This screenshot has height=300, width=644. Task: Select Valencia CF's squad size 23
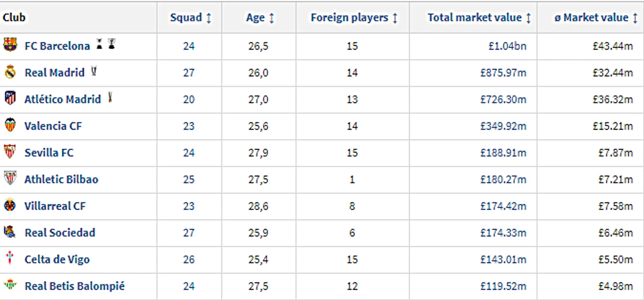(189, 126)
